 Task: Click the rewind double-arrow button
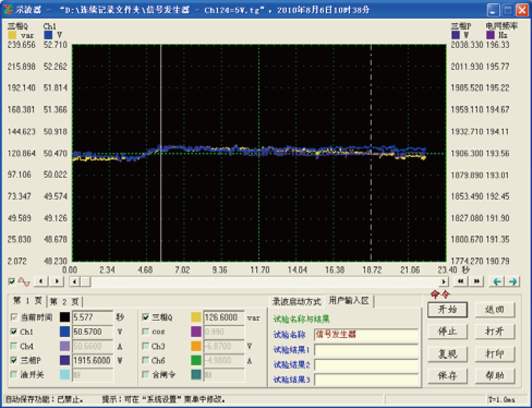click(460, 281)
